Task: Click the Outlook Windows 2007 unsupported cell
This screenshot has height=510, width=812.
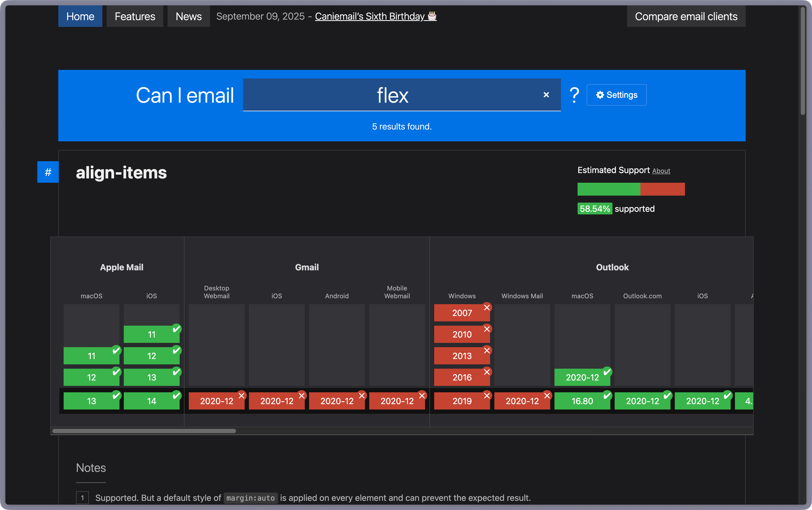Action: 461,313
